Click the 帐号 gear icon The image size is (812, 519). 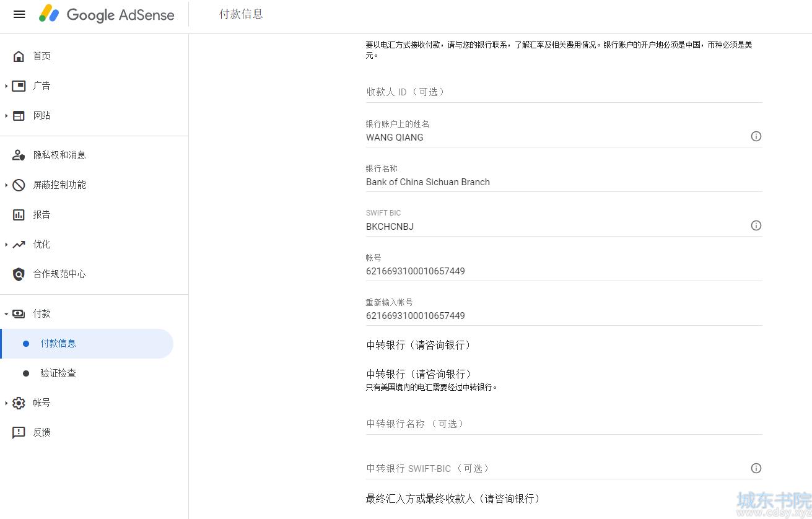coord(19,403)
